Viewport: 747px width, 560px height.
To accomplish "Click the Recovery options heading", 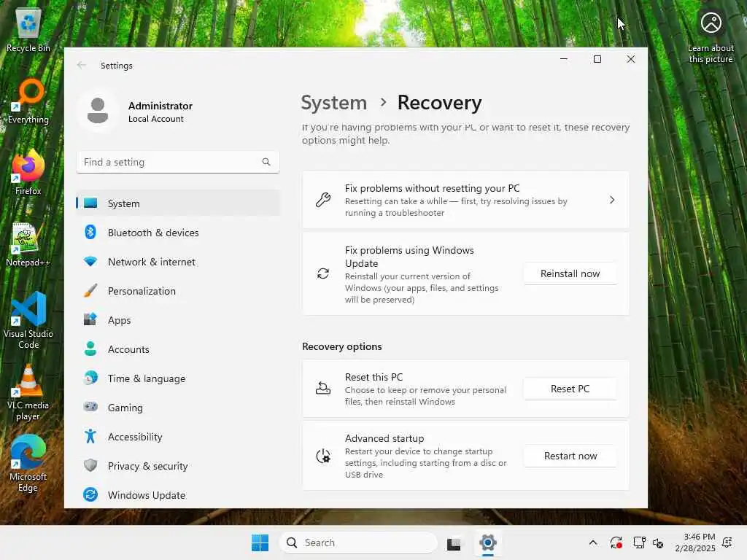I will point(342,346).
